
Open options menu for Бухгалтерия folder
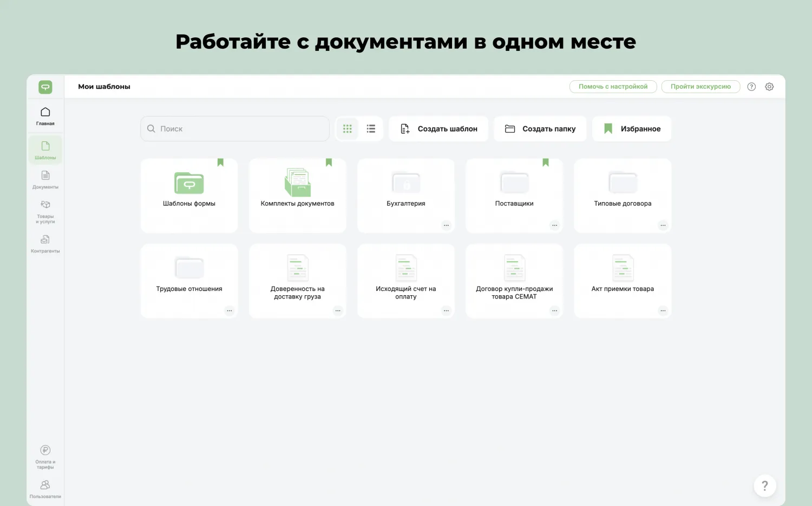[x=446, y=225]
